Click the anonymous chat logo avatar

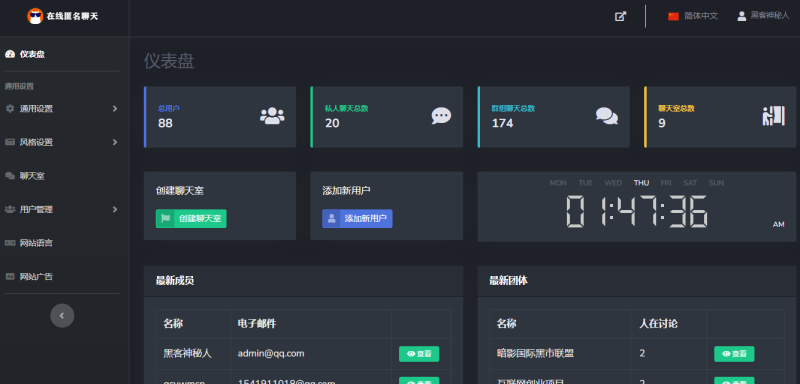(35, 16)
